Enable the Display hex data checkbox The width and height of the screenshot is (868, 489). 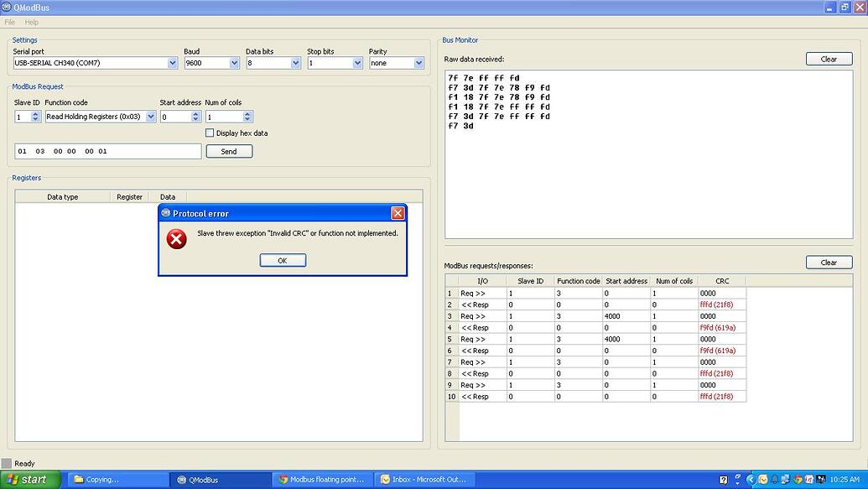pyautogui.click(x=209, y=133)
